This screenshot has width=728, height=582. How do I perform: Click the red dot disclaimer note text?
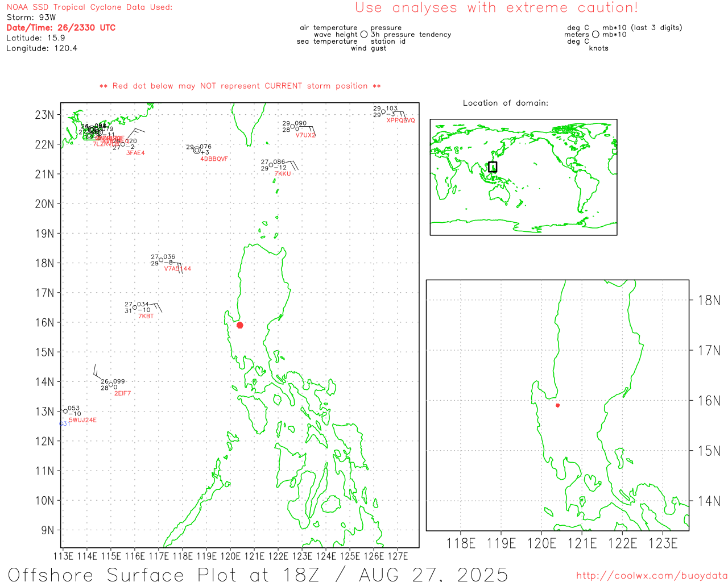click(240, 86)
